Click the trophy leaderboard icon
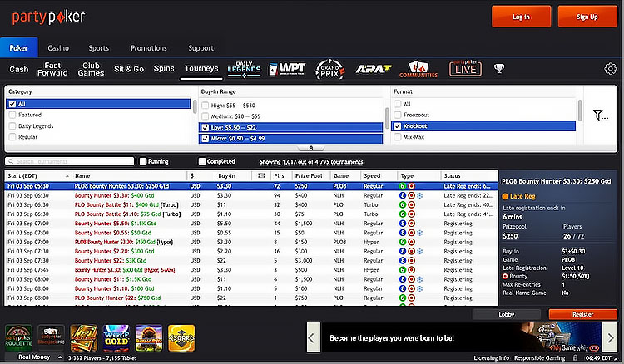This screenshot has width=624, height=364. (x=499, y=68)
